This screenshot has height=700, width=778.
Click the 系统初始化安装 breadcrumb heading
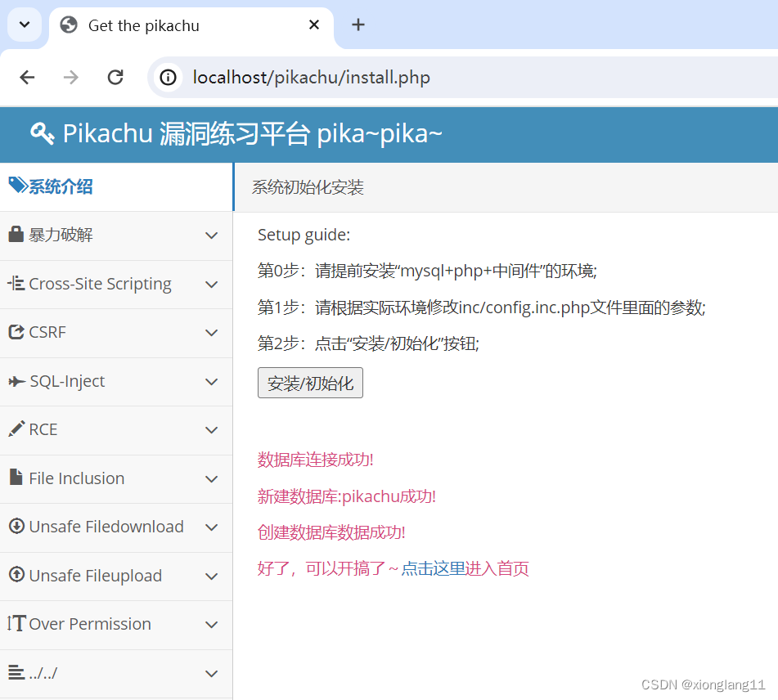tap(308, 187)
